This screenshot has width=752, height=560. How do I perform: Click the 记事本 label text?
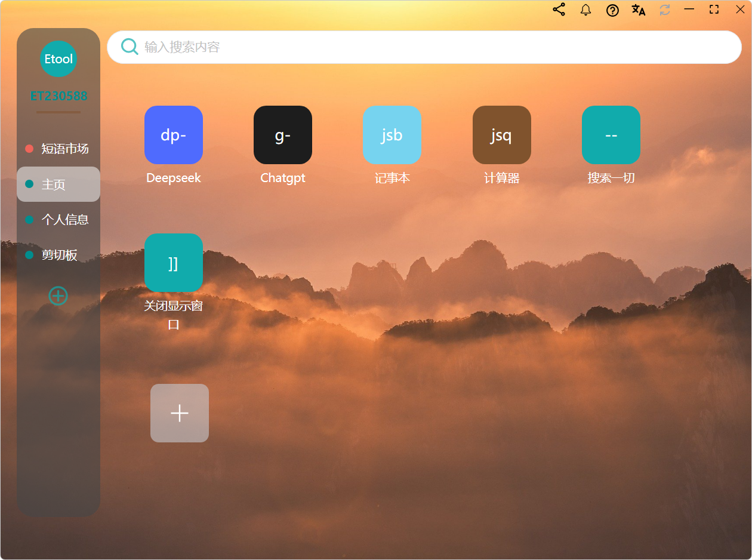[x=392, y=178]
